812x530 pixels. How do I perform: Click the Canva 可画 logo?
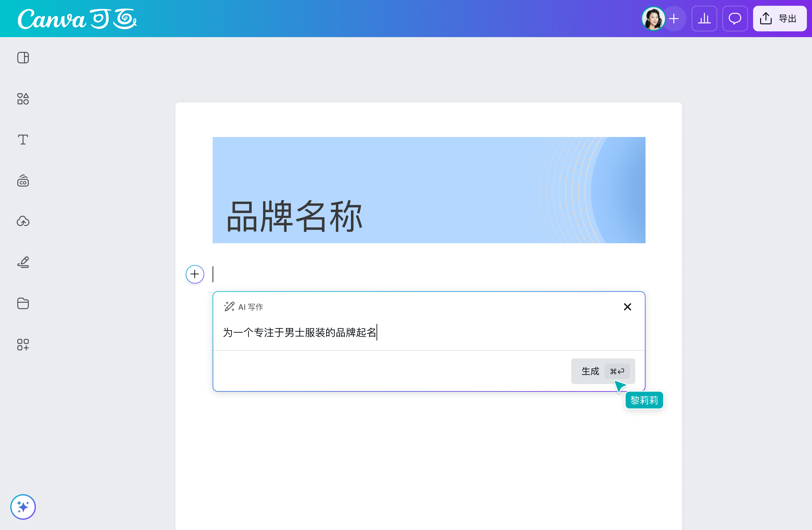(x=77, y=19)
